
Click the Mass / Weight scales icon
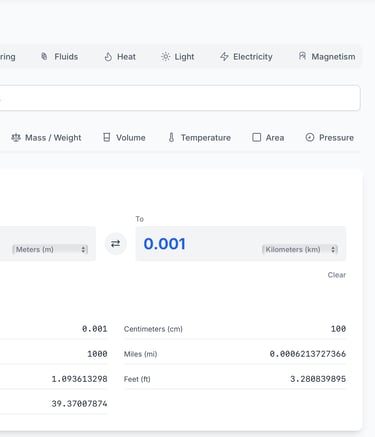tap(16, 137)
